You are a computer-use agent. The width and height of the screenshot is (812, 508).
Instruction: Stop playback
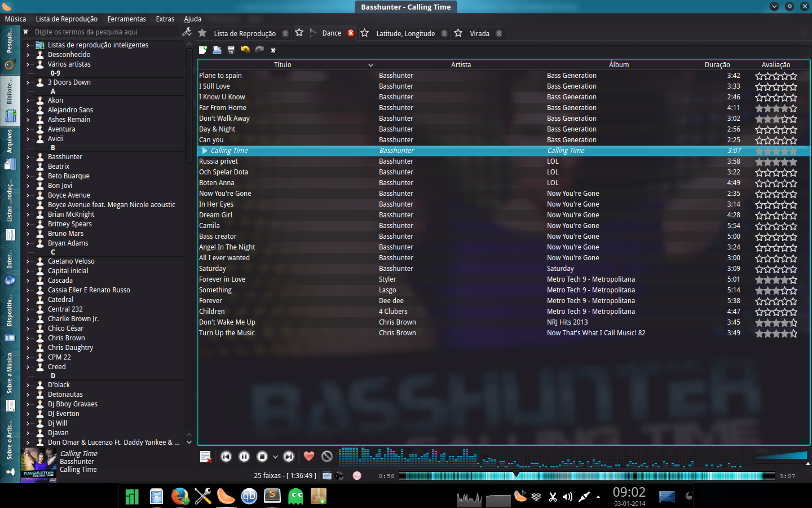point(262,457)
